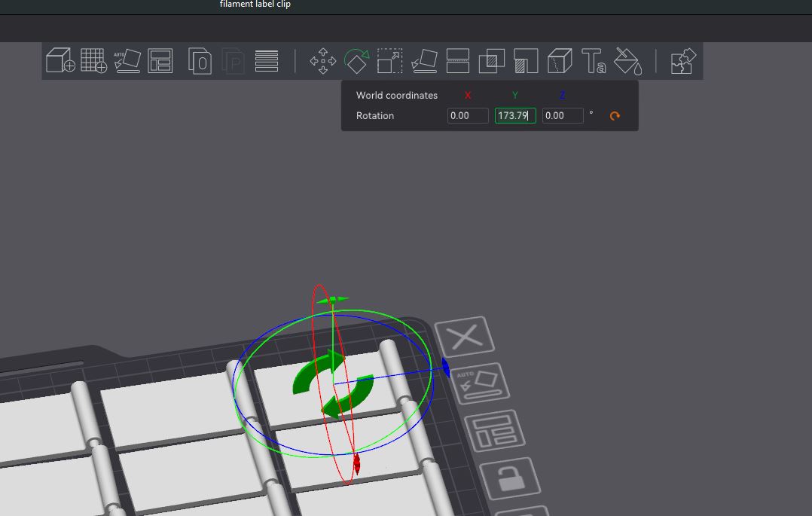Open the Color painting bucket tool

[x=627, y=61]
